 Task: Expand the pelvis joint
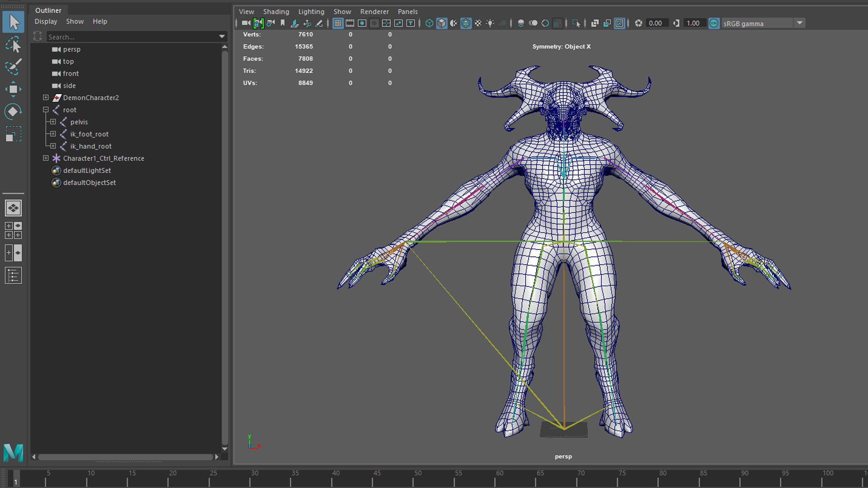click(x=53, y=122)
